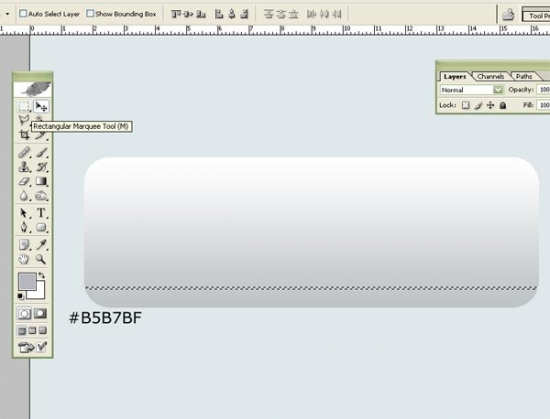This screenshot has height=419, width=550.
Task: Activate the Eyedropper tool
Action: click(x=41, y=245)
